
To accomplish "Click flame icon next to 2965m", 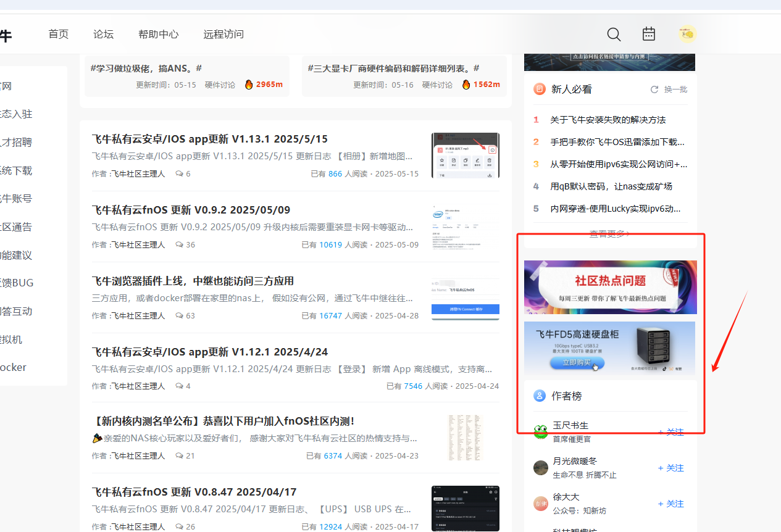I will point(249,85).
